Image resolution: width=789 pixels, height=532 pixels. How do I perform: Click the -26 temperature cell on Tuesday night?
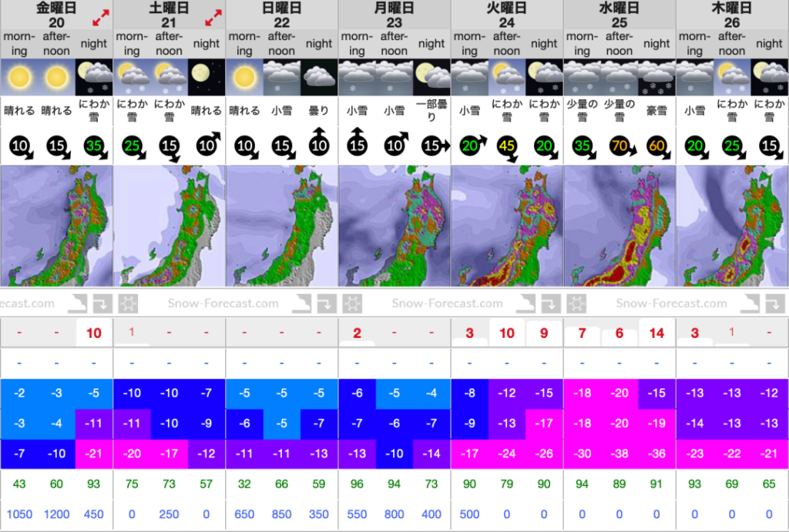tap(544, 453)
